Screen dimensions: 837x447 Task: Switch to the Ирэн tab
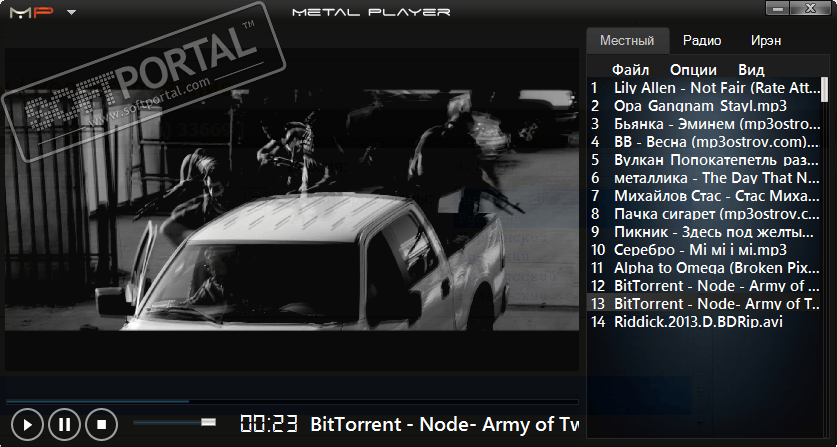click(766, 41)
